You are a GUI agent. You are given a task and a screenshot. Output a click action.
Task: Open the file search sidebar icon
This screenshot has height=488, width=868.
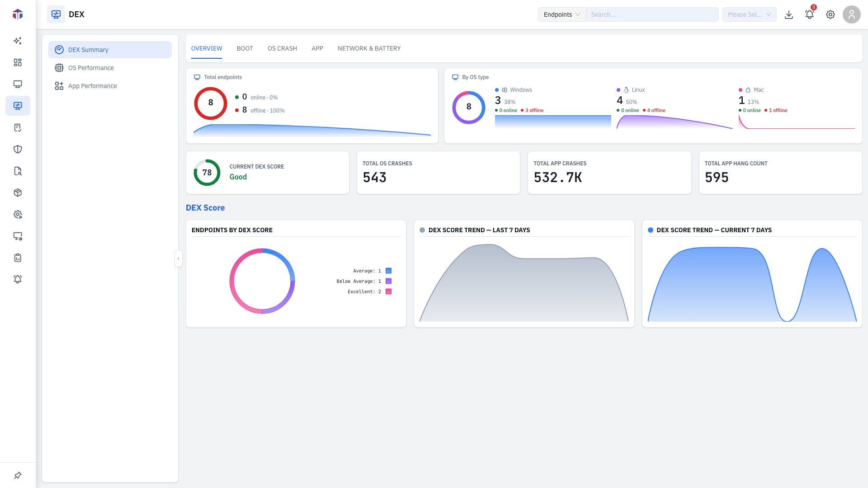tap(18, 171)
